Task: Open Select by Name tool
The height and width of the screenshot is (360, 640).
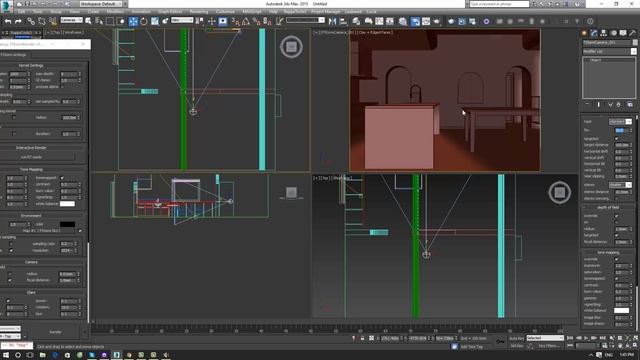Action: tap(99, 21)
